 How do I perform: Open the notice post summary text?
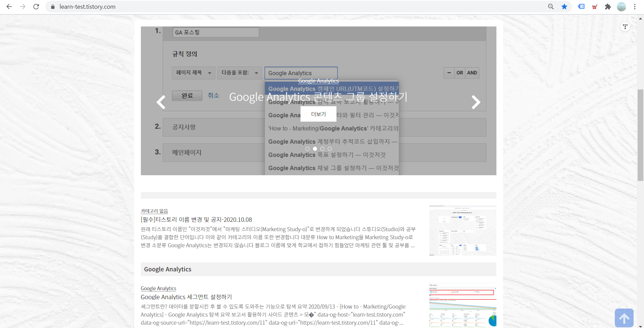click(x=278, y=237)
